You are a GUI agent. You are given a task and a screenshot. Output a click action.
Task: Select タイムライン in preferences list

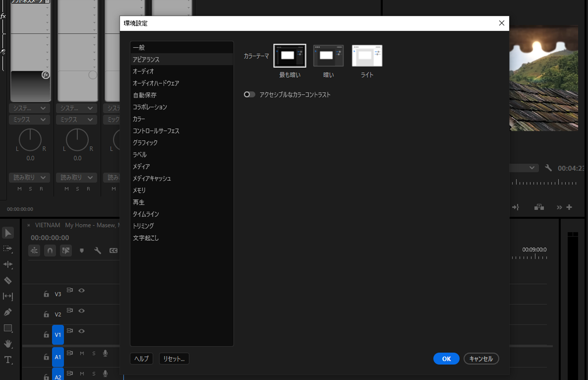click(146, 214)
